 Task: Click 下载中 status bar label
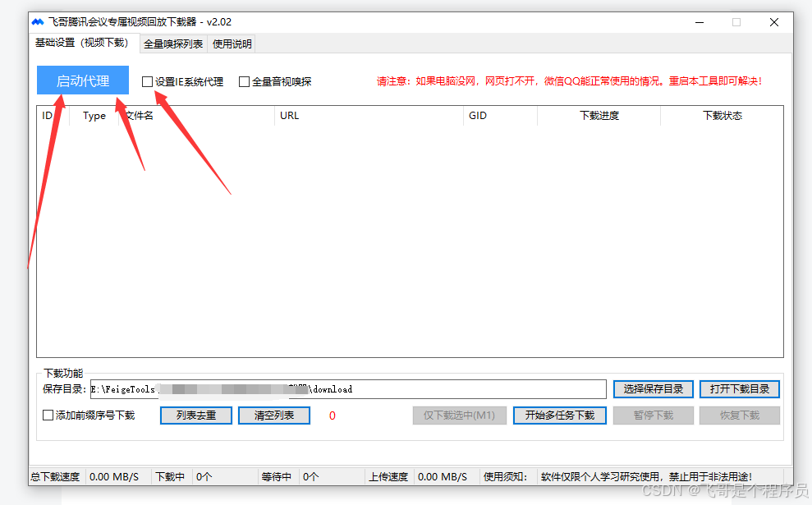tap(170, 476)
